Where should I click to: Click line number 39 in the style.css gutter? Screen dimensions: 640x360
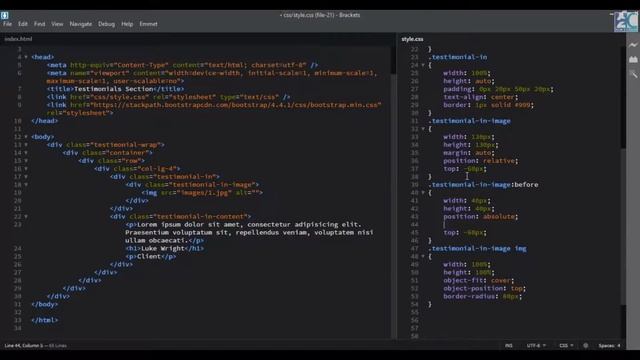click(x=414, y=184)
